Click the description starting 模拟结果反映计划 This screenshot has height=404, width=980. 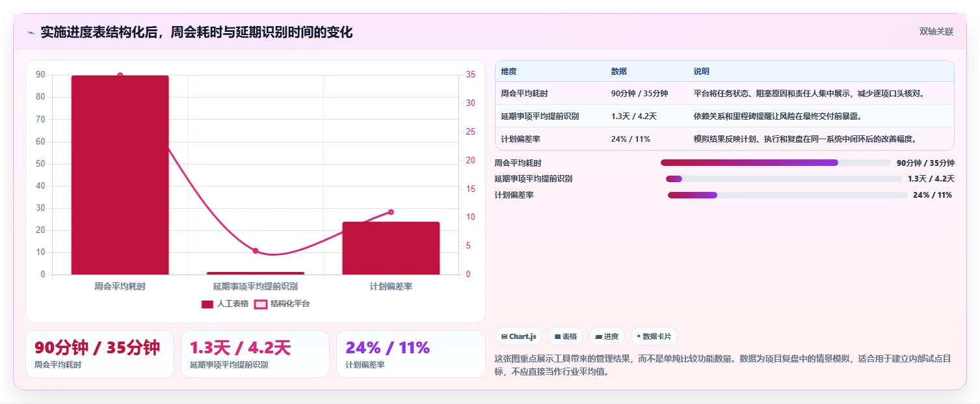805,139
